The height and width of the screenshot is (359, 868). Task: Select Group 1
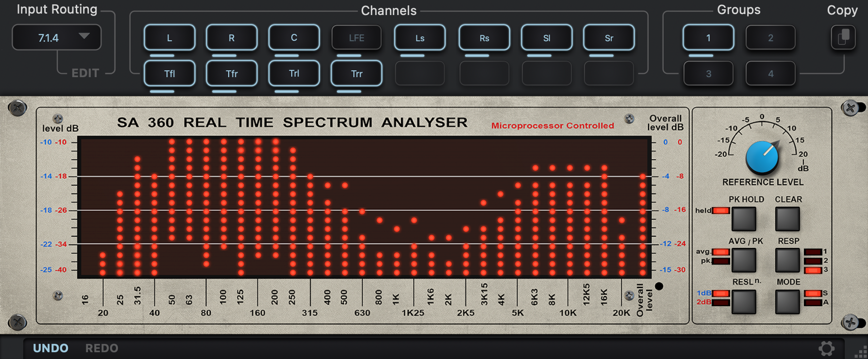pyautogui.click(x=708, y=38)
